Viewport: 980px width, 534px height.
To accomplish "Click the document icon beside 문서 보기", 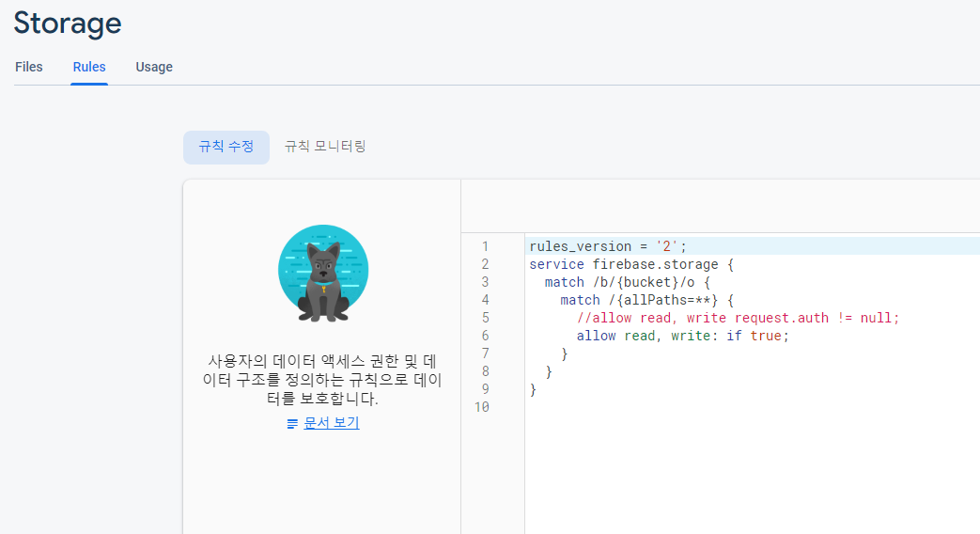I will coord(292,424).
